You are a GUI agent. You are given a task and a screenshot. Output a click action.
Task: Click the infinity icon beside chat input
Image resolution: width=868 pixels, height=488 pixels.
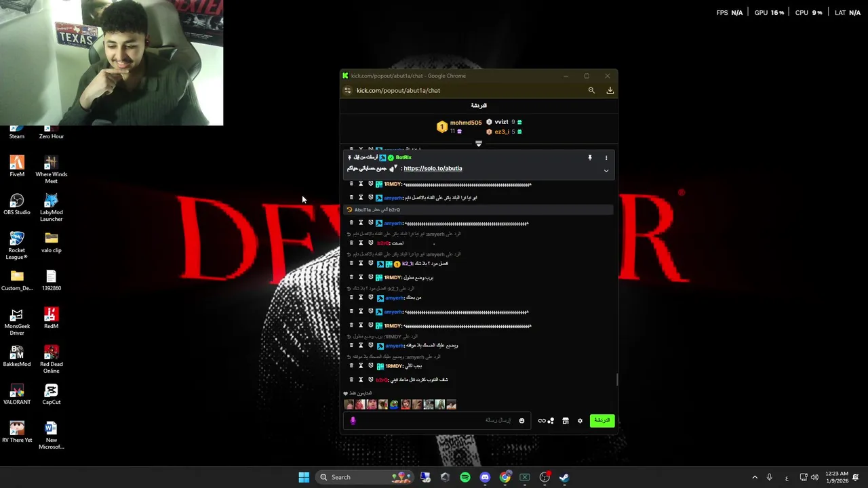coord(542,421)
